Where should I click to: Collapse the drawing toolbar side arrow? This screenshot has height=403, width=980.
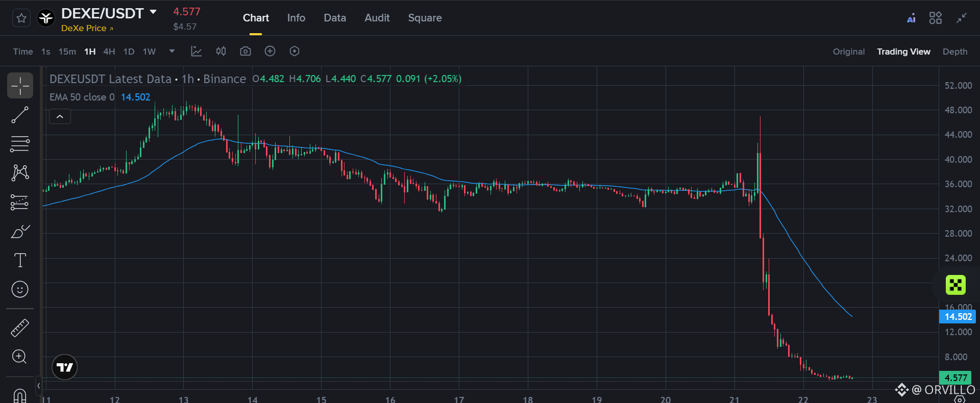coord(39,386)
